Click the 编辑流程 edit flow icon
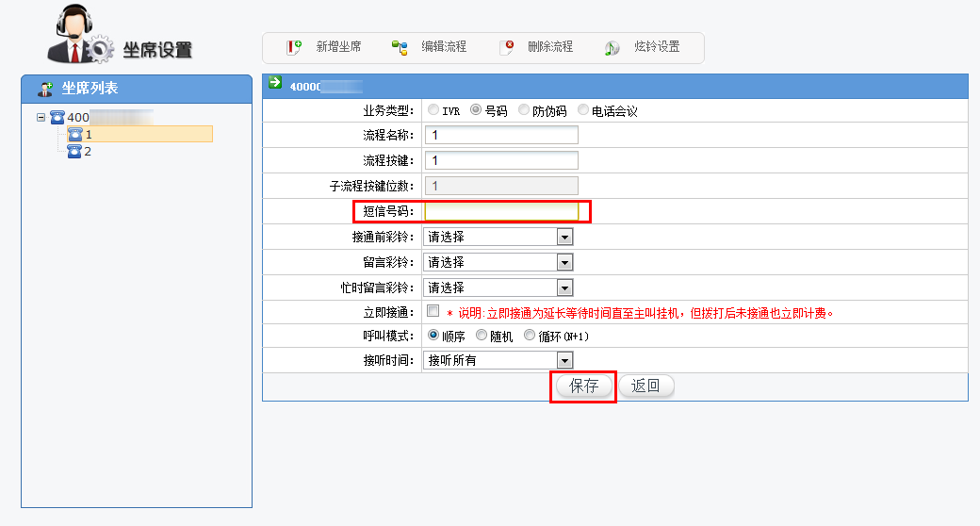The width and height of the screenshot is (980, 526). [x=400, y=47]
